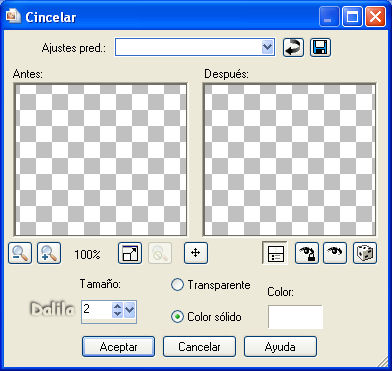Zoom out the preview with the minus magnifier
This screenshot has height=371, width=392.
coord(20,253)
